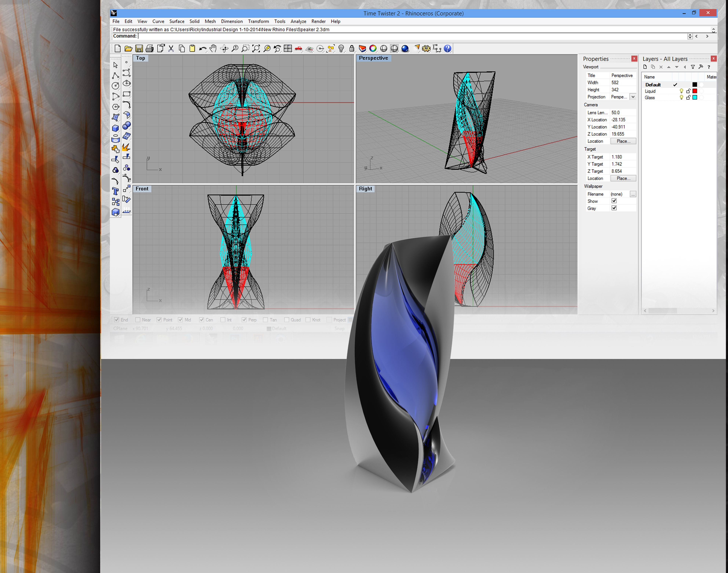Open the Perspective viewport title menu
The image size is (728, 573).
[x=373, y=58]
